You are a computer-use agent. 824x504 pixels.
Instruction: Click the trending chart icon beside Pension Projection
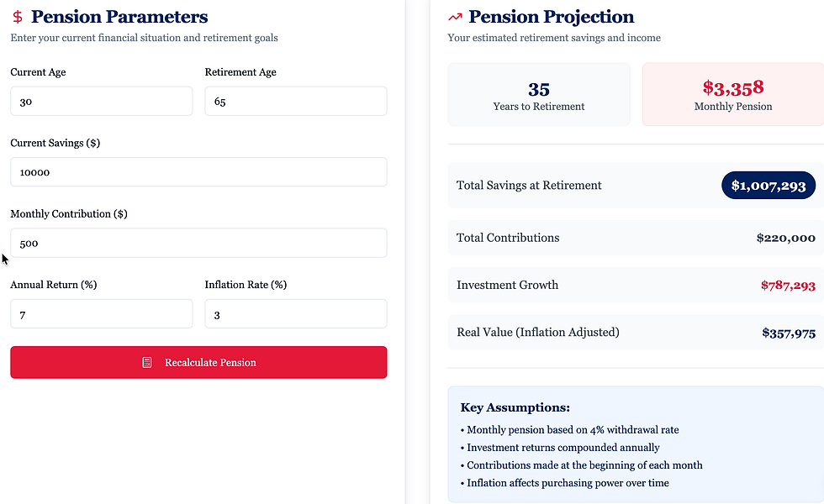[454, 16]
